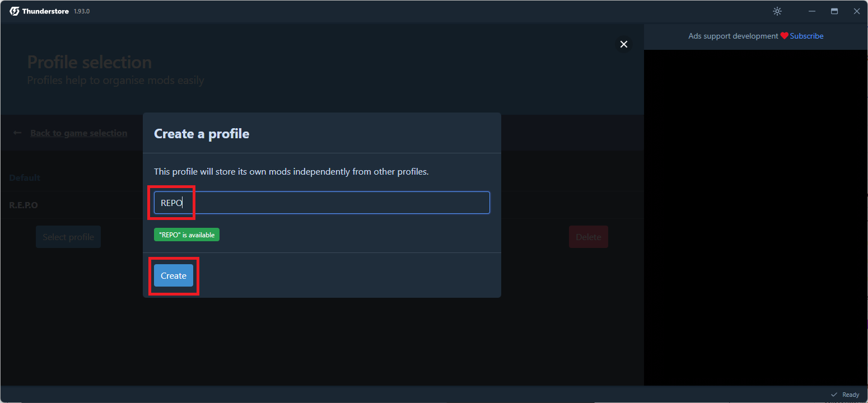
Task: Focus the profile name input field
Action: pyautogui.click(x=322, y=203)
